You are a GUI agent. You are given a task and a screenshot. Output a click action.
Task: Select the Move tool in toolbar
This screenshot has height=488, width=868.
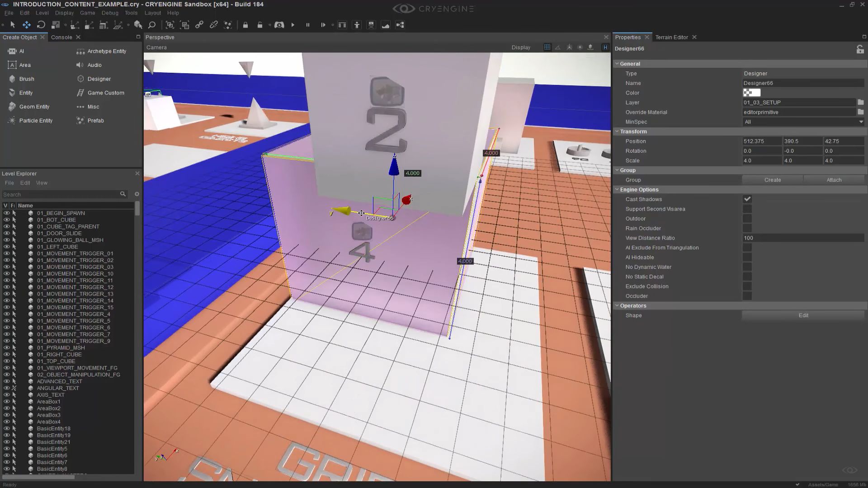click(x=27, y=25)
